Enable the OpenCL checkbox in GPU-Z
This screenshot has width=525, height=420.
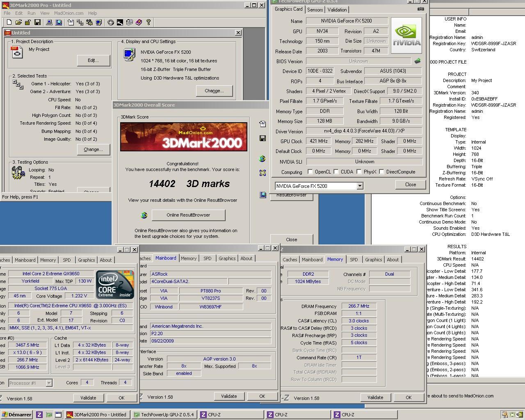pyautogui.click(x=310, y=172)
